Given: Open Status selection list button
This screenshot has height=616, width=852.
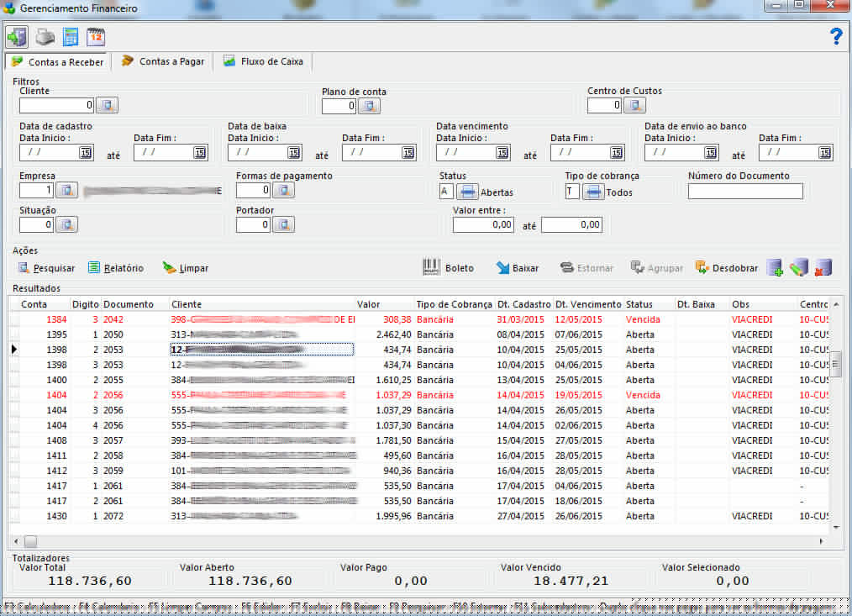Looking at the screenshot, I should point(468,192).
